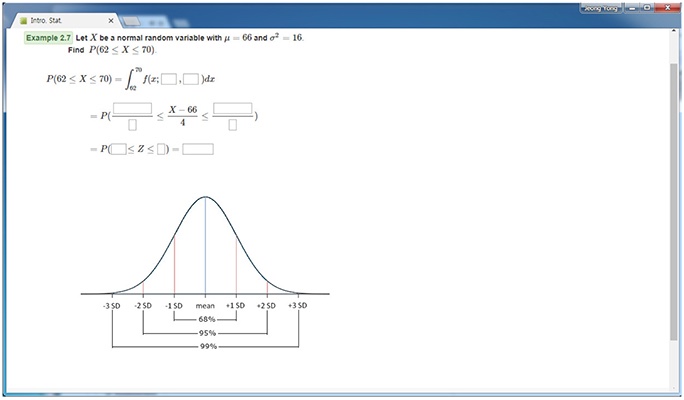Click the right fraction numerator box
Viewport: 684px width, 400px height.
pyautogui.click(x=232, y=108)
